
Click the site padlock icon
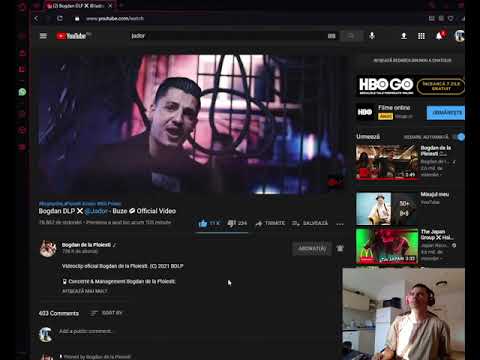pyautogui.click(x=77, y=19)
